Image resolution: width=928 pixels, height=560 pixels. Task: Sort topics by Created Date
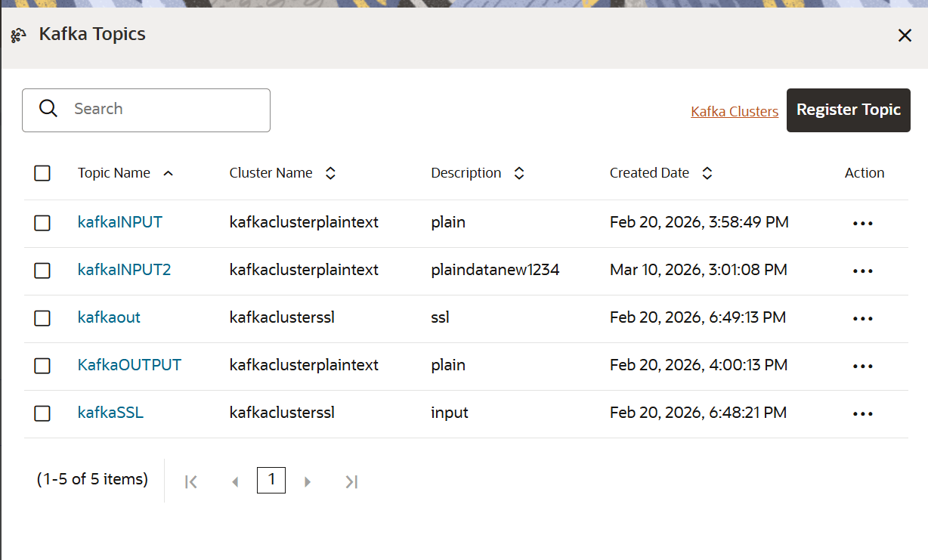coord(707,172)
